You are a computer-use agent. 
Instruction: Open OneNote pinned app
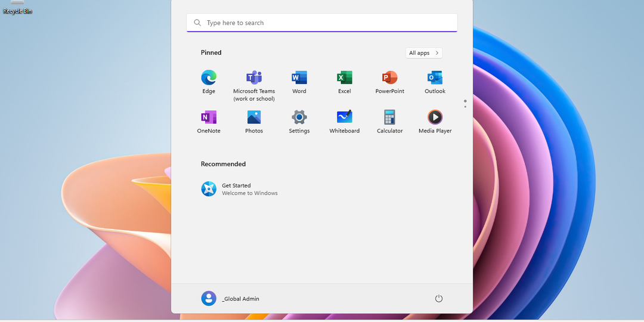[209, 122]
